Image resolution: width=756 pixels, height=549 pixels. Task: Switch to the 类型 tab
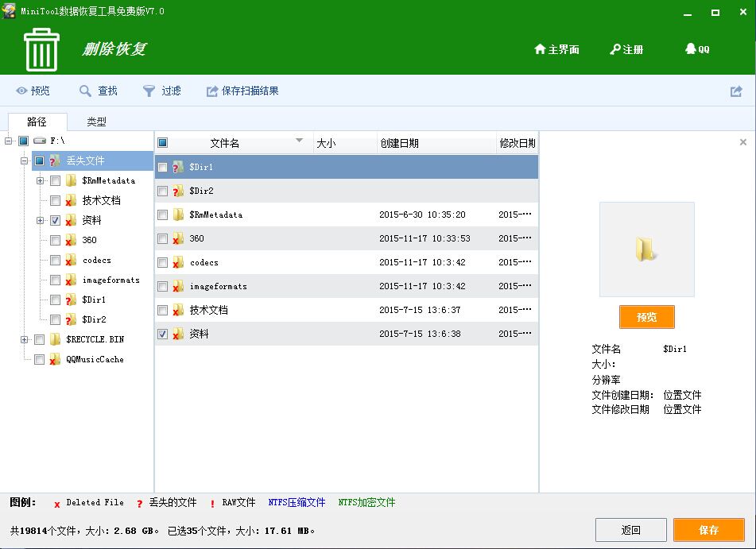point(96,122)
